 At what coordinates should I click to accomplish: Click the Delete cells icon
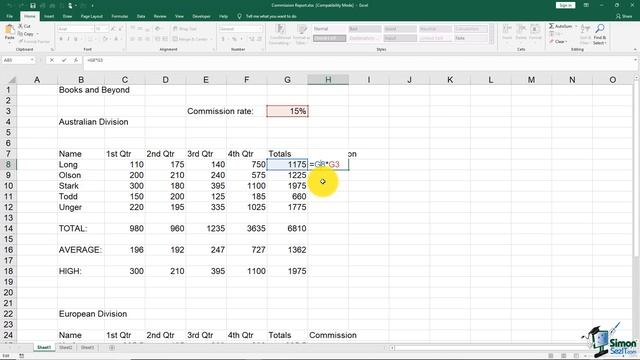521,31
